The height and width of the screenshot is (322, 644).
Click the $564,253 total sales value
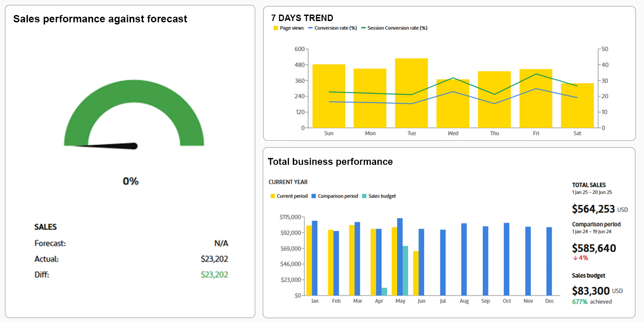coord(593,209)
